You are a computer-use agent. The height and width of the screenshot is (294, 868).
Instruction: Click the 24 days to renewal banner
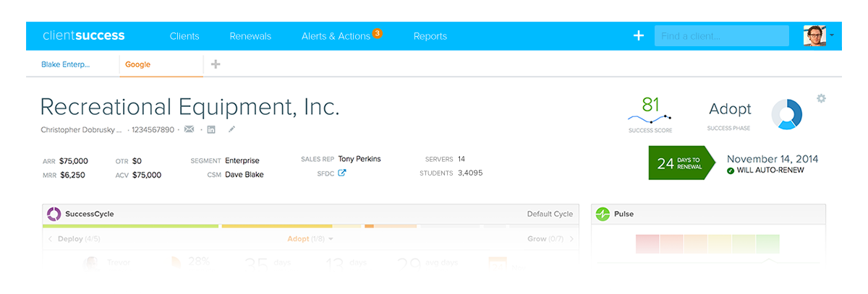(682, 163)
